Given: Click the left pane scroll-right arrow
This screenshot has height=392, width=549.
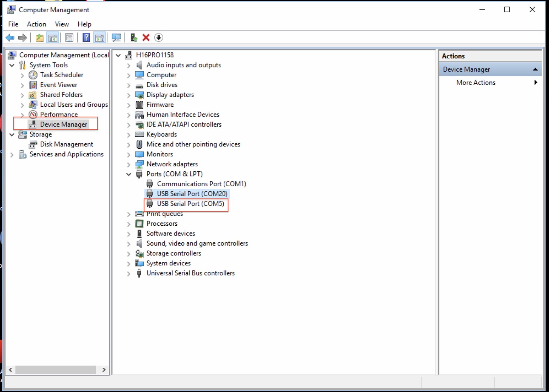Looking at the screenshot, I should [104, 370].
